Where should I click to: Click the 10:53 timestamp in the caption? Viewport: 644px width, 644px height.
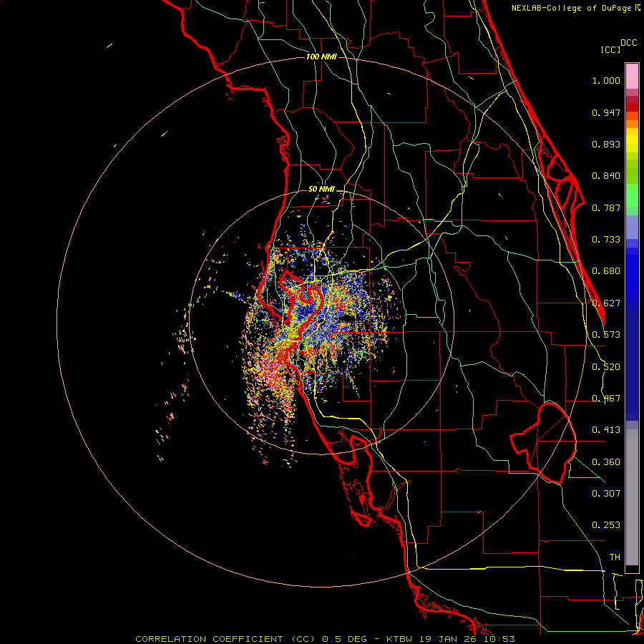tap(499, 639)
